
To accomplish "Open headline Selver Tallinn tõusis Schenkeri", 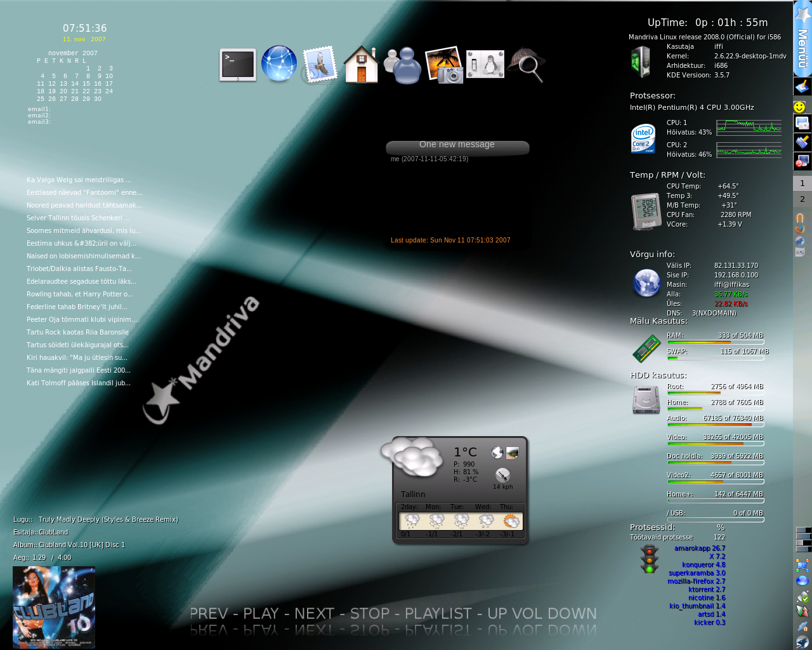I will 78,218.
